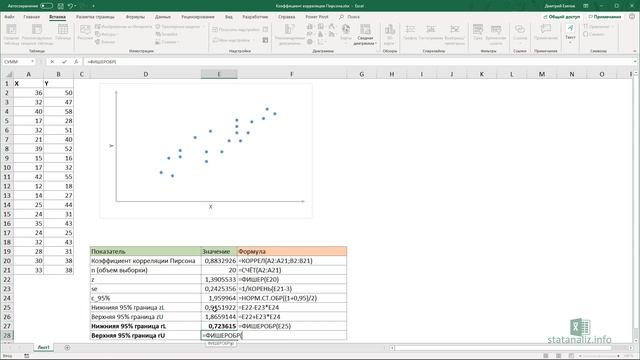Insert a Symbol
Image resolution: width=640 pixels, height=360 pixels.
point(594,34)
